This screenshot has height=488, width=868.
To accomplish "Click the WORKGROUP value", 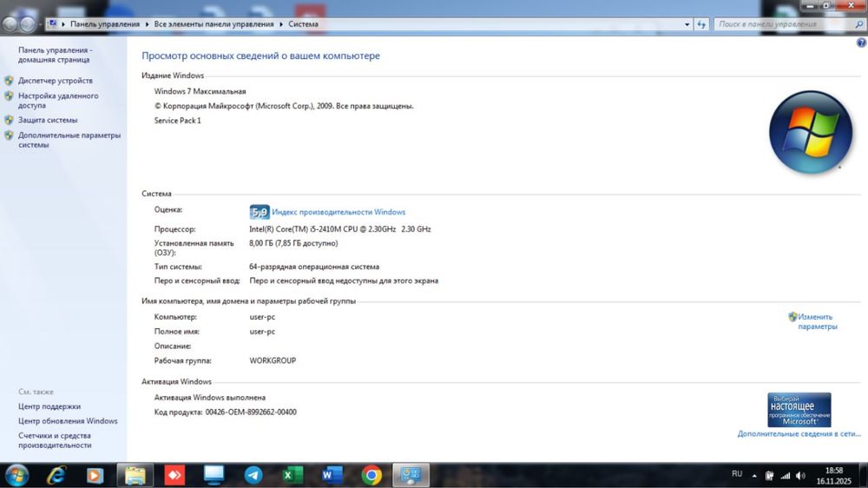I will point(273,360).
